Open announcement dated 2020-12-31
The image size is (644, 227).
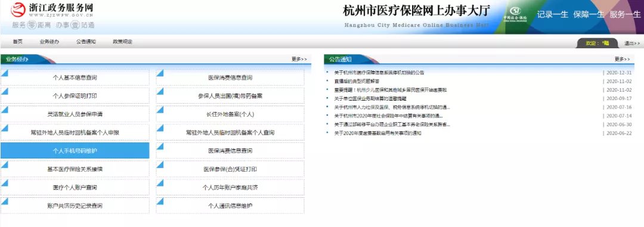tap(379, 73)
